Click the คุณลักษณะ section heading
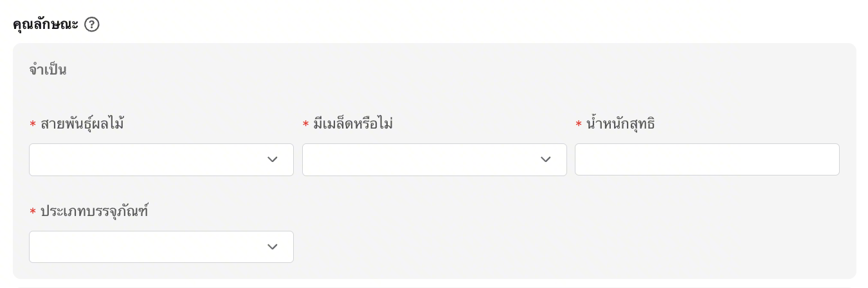 point(45,24)
